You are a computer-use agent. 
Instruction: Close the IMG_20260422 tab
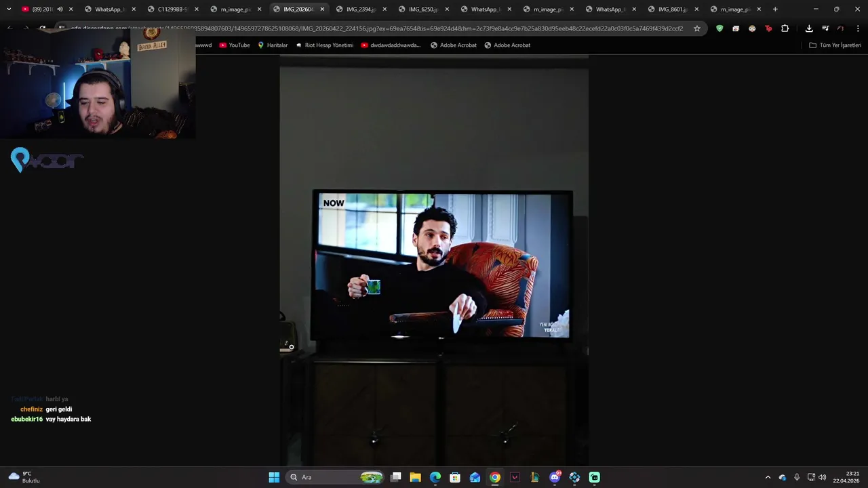tap(322, 9)
